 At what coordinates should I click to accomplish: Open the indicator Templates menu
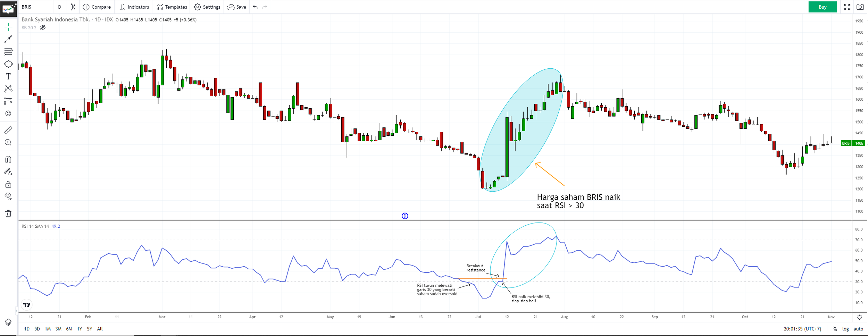pos(172,7)
